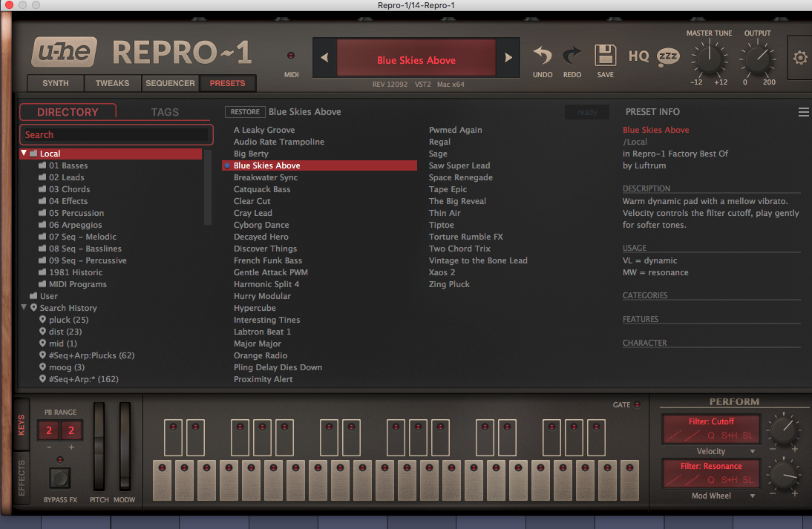Click the SL toggle in Filter: Cutoff display
Viewport: 812px width, 529px height.
(747, 436)
